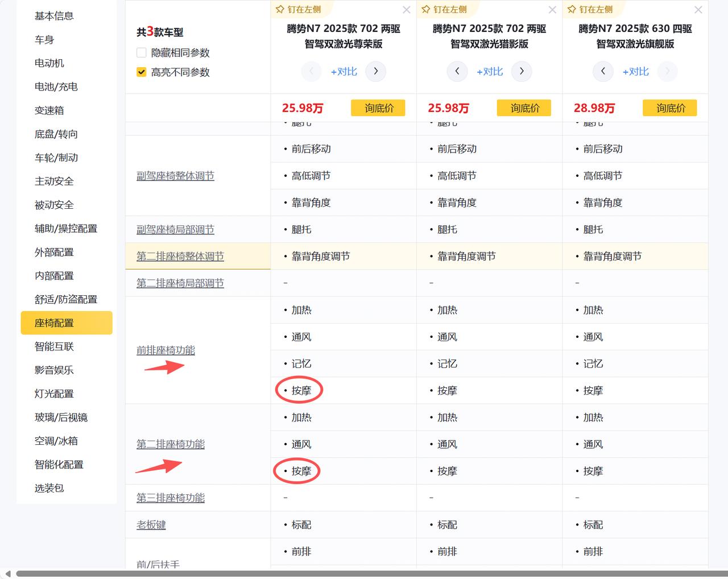Click right arrow under 尊荣版 model

pos(376,71)
